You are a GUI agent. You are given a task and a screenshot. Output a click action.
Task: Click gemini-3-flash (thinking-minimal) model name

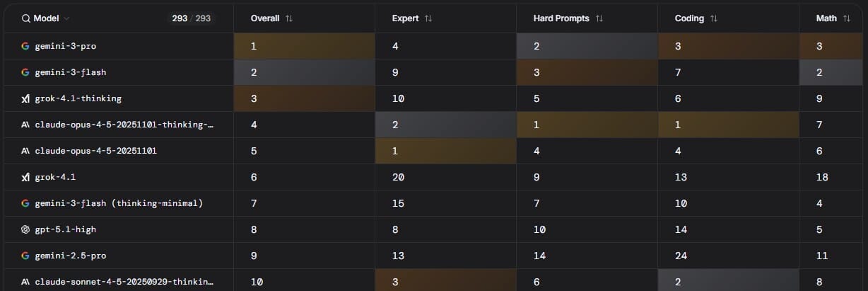click(119, 203)
